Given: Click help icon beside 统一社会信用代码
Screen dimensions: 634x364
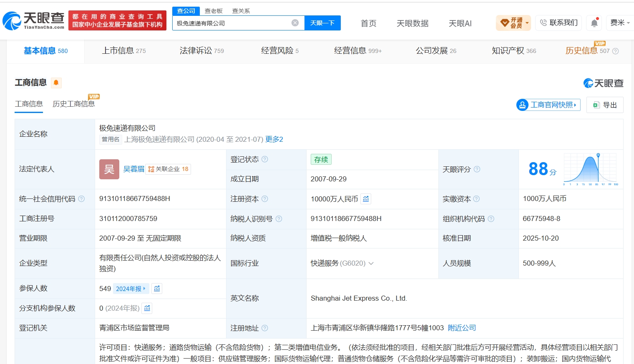Looking at the screenshot, I should (81, 199).
